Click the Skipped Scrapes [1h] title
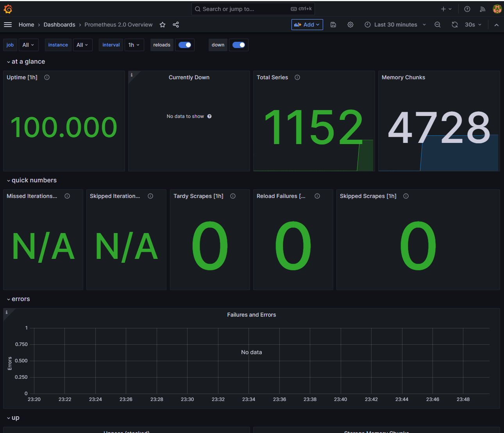Viewport: 504px width, 433px height. pyautogui.click(x=368, y=196)
